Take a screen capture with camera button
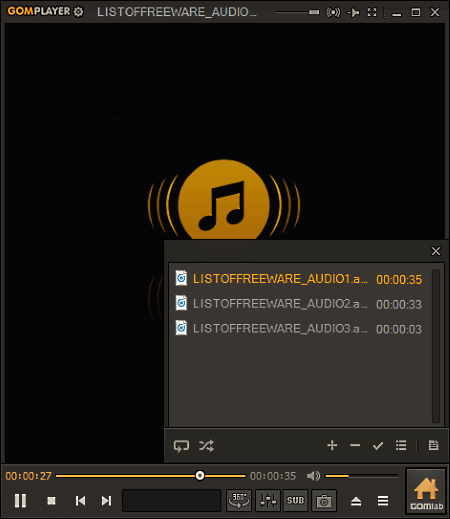This screenshot has height=519, width=450. (x=324, y=500)
